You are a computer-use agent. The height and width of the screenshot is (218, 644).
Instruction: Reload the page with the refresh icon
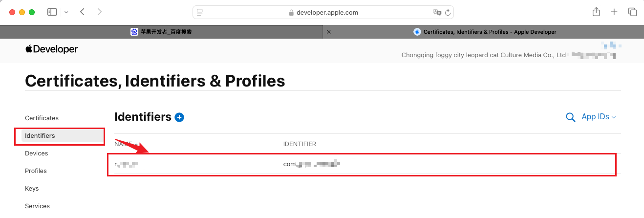point(447,12)
